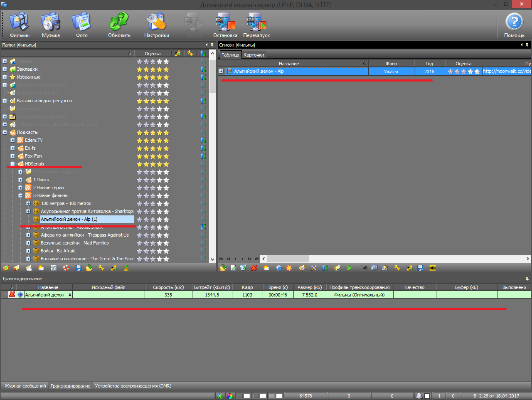Click the lifebuoy icon in folder toolbar
The image size is (532, 400).
coord(66,268)
